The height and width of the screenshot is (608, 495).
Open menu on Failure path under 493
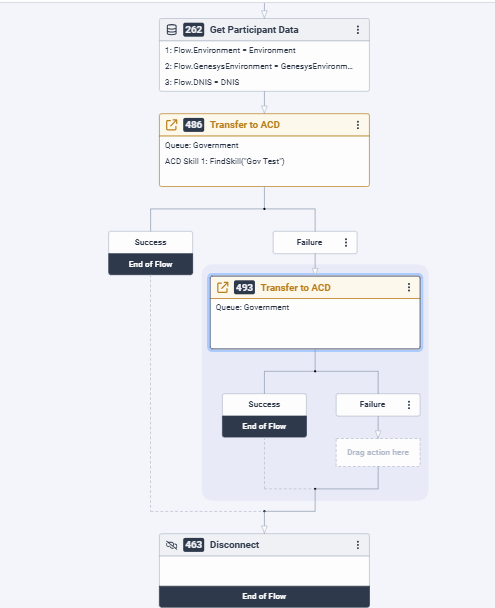(x=409, y=405)
